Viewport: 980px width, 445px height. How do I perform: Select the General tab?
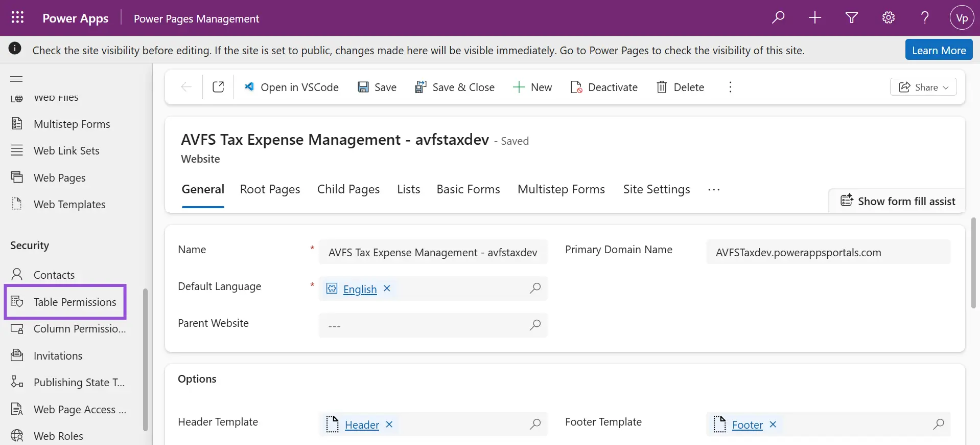(x=203, y=189)
